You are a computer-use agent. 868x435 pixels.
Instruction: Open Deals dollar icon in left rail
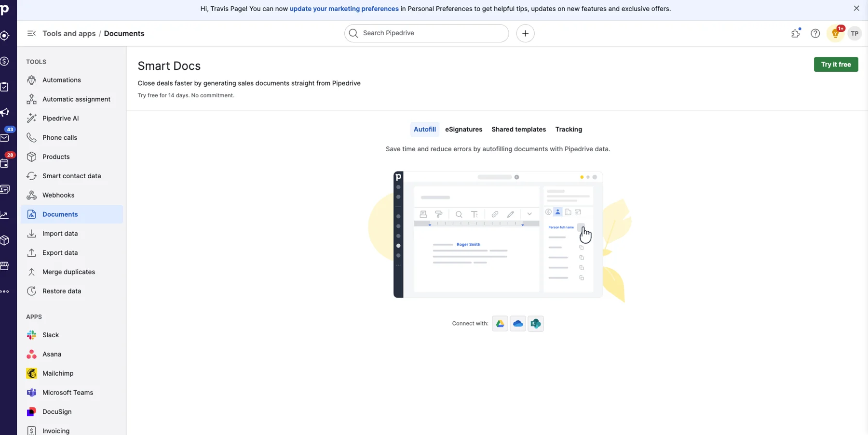[4, 61]
